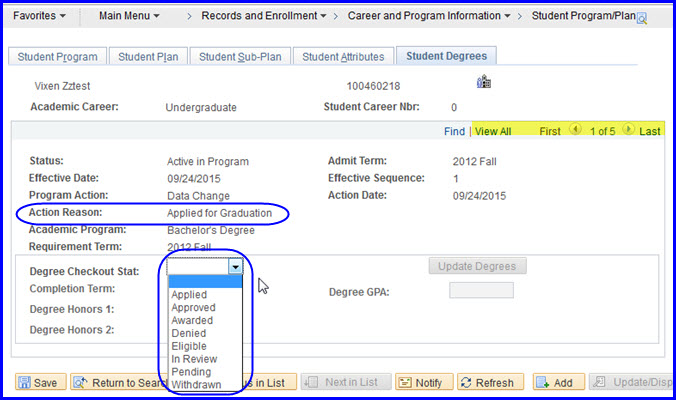The height and width of the screenshot is (400, 676).
Task: Choose Withdrawn from the checkout status list
Action: 196,385
